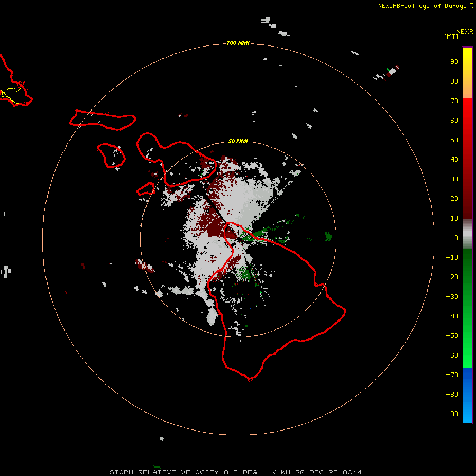Click the -40 value on the velocity scale
476x476 pixels.
coord(452,316)
